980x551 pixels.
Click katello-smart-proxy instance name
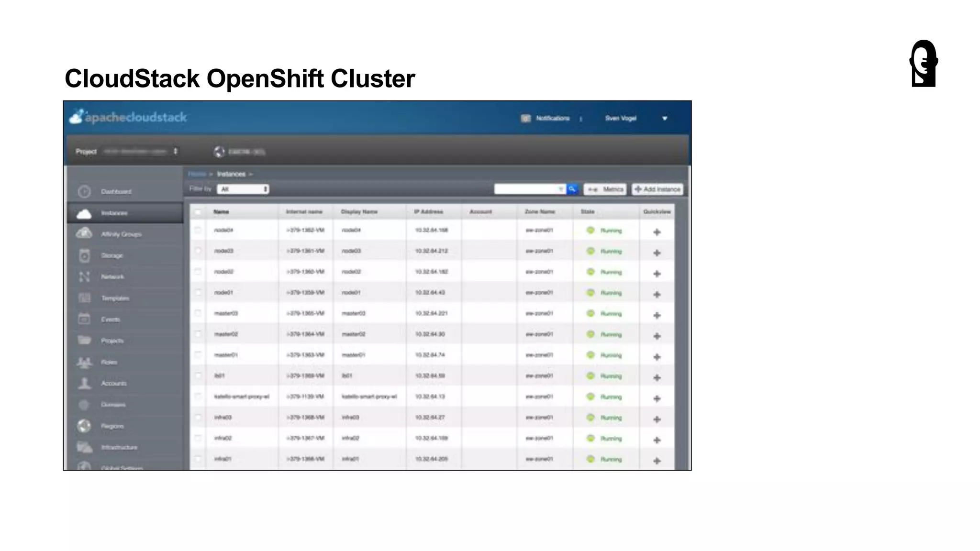coord(242,397)
